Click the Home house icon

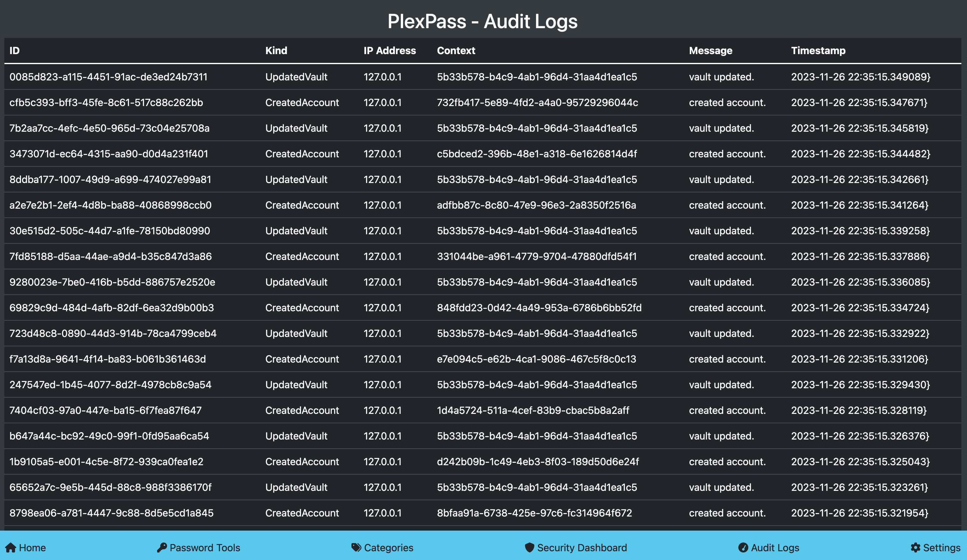(11, 548)
